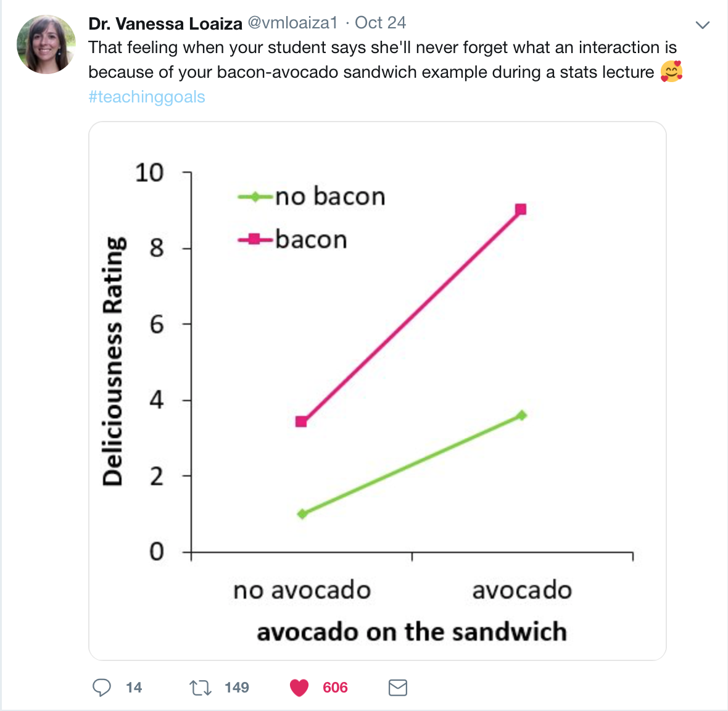Image resolution: width=728 pixels, height=711 pixels.
Task: Click the reply count 14
Action: click(134, 688)
